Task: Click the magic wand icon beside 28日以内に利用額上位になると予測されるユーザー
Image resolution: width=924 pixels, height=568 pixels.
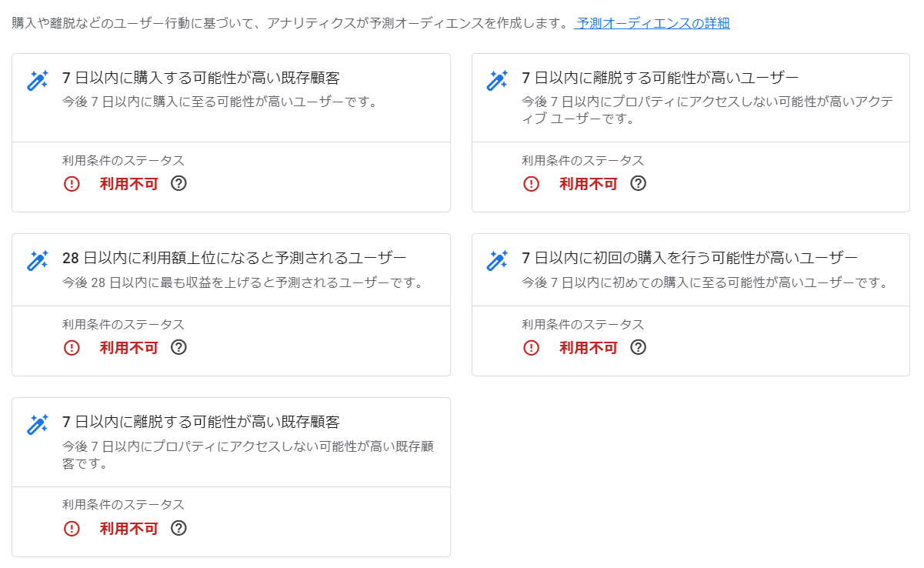Action: tap(38, 260)
